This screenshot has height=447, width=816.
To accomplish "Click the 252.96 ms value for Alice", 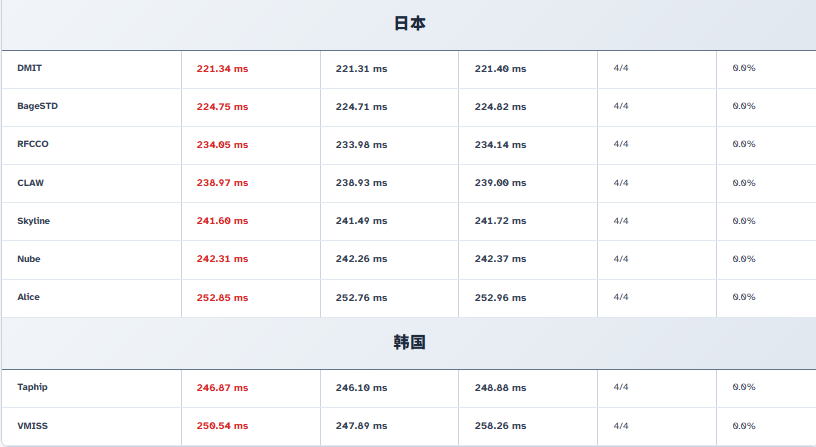I will pos(500,298).
